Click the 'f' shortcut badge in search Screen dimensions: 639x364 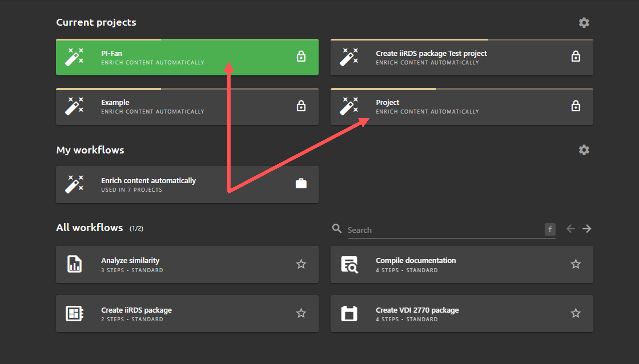click(x=550, y=229)
